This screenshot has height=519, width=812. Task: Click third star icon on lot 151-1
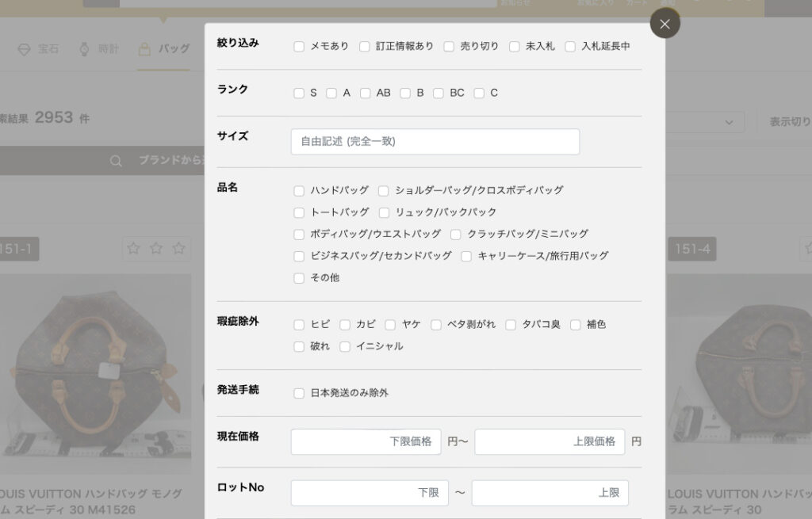point(179,249)
